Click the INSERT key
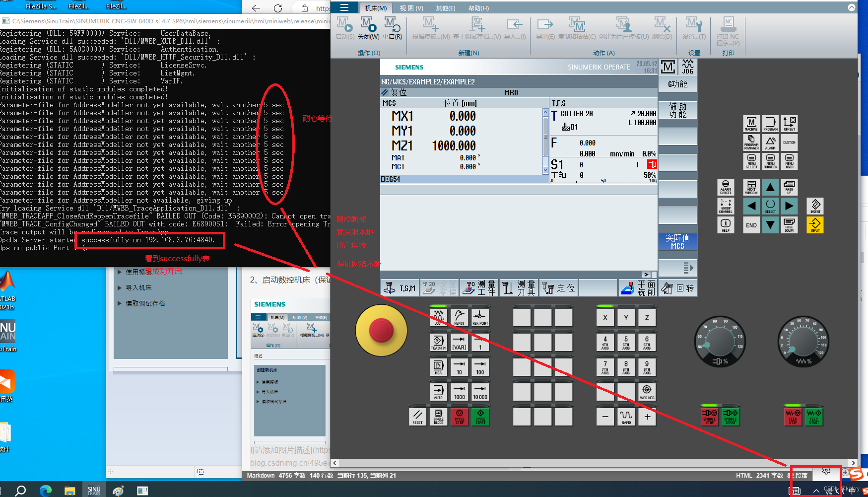868x497 pixels. pos(815,206)
